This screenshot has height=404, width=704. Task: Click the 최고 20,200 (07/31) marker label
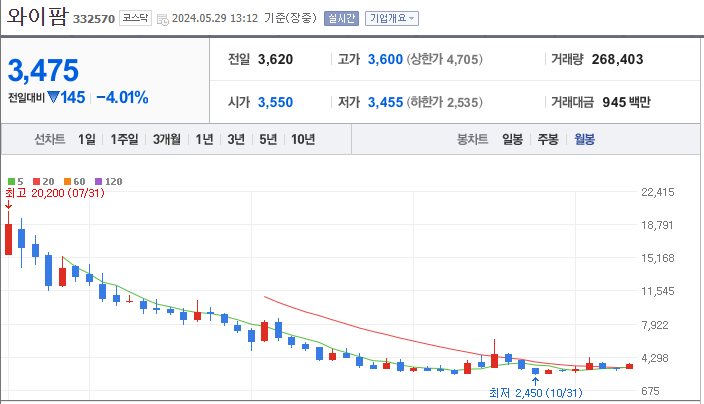click(55, 193)
